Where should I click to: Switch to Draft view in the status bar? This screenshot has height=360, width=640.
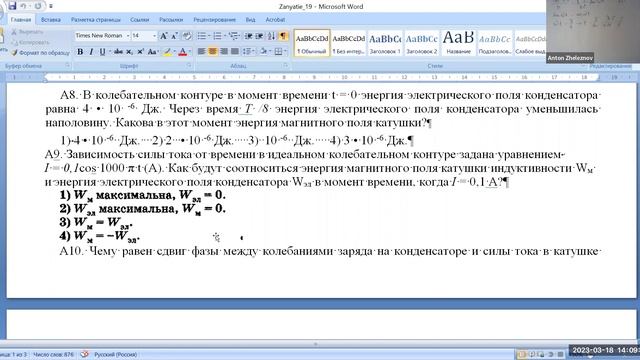pos(560,354)
